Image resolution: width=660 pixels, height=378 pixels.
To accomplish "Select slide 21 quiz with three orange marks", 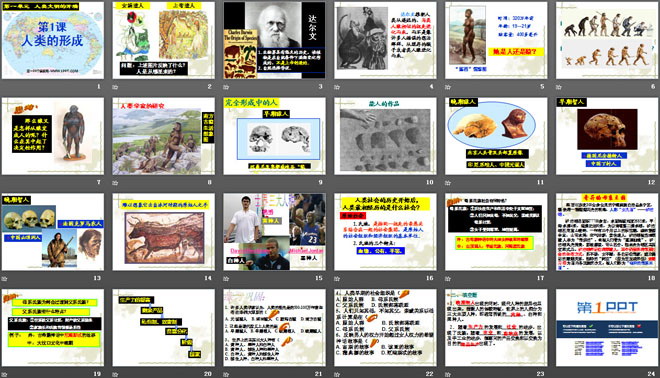I will [x=274, y=327].
